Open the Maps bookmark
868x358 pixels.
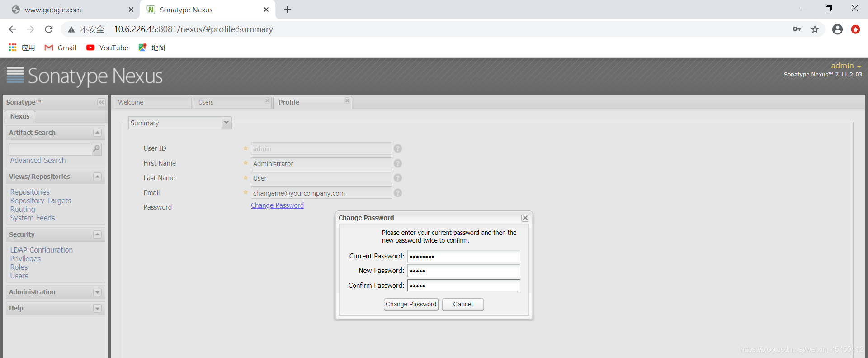tap(152, 48)
